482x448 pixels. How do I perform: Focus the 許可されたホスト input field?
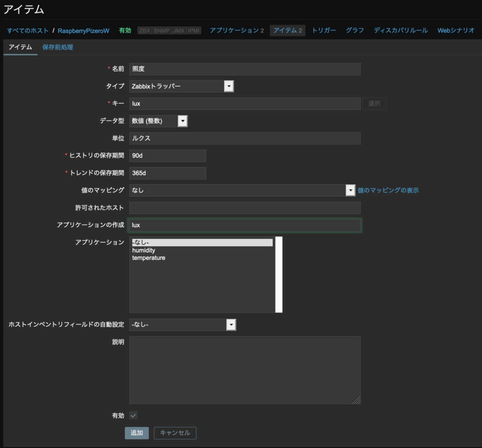point(245,208)
